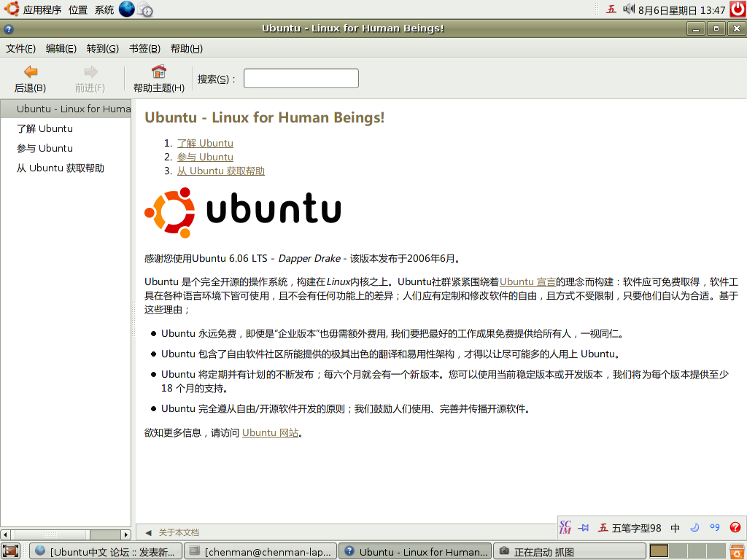Viewport: 747px width, 560px height.
Task: Open the 帮助(H) menu
Action: coord(186,49)
